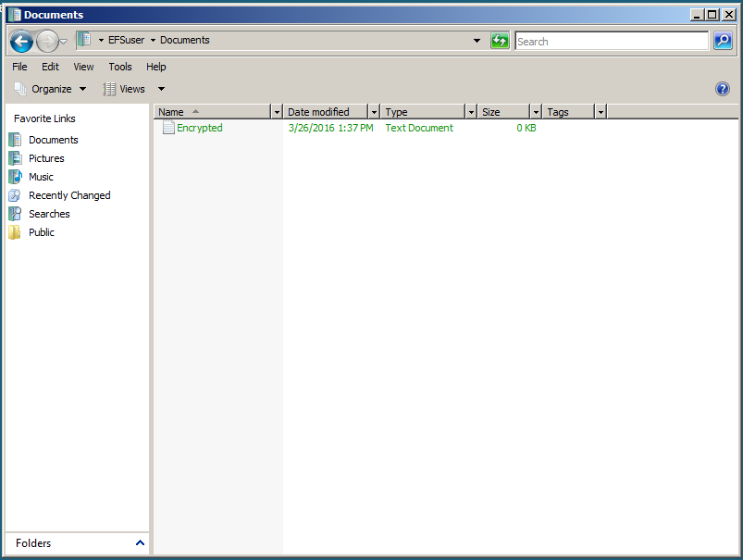
Task: Open Searches in Favorite Links
Action: pyautogui.click(x=49, y=214)
